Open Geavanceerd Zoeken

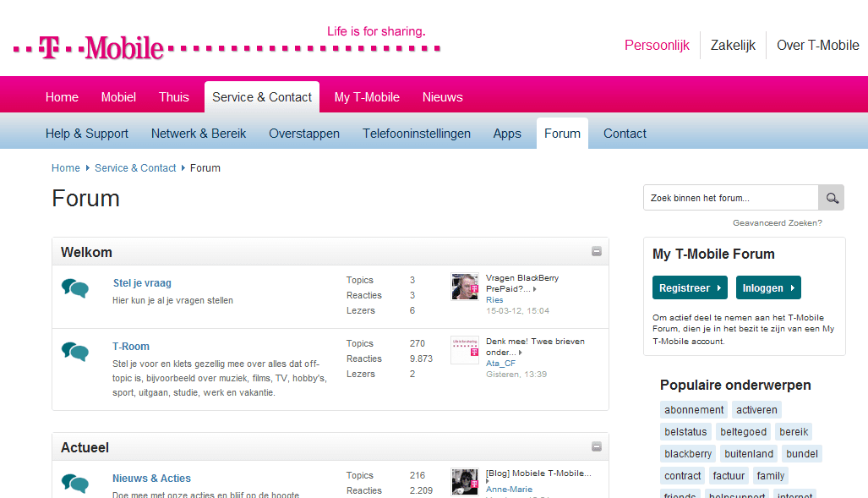tap(777, 222)
